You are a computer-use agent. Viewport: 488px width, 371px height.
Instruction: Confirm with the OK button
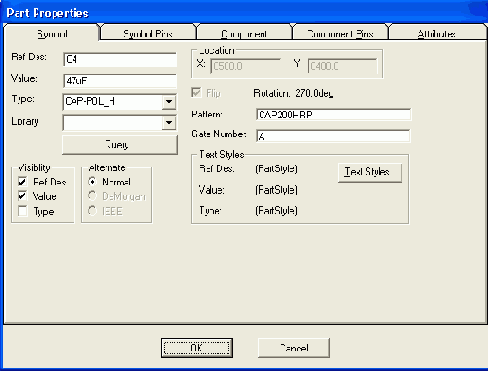(196, 348)
